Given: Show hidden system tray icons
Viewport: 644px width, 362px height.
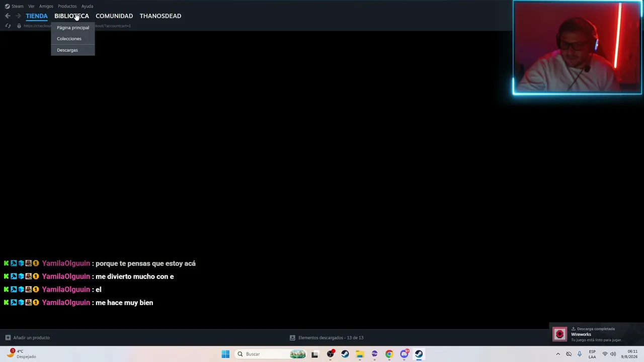Looking at the screenshot, I should click(558, 354).
